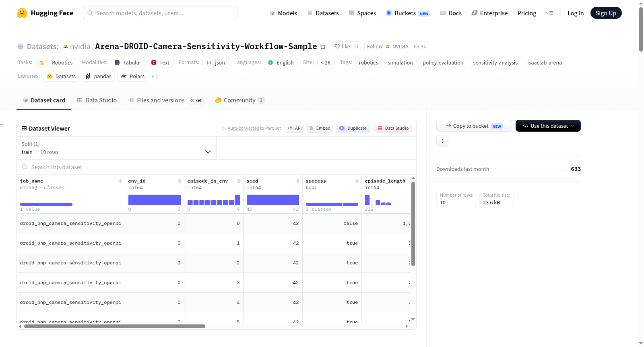644x347 pixels.
Task: Open the three-dot more options button
Action: tap(442, 141)
